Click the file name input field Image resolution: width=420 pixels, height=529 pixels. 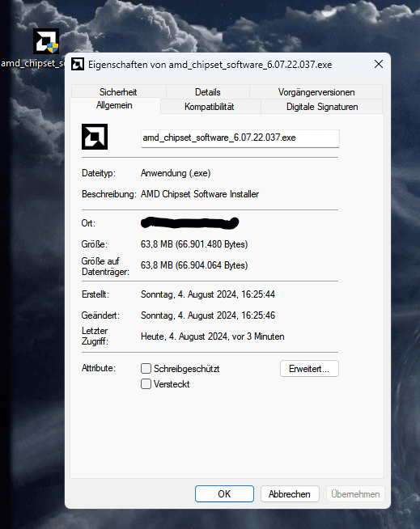pyautogui.click(x=240, y=138)
